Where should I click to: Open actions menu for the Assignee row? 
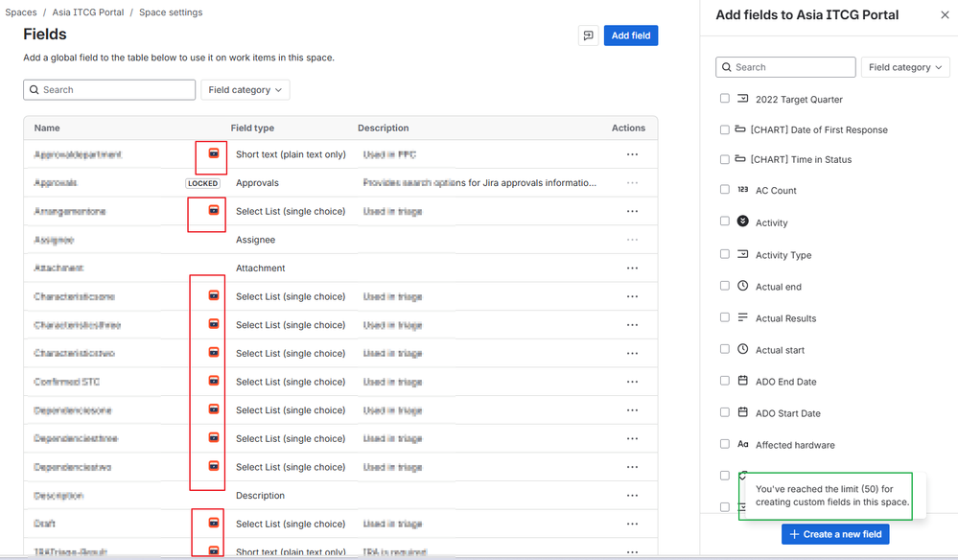[632, 240]
